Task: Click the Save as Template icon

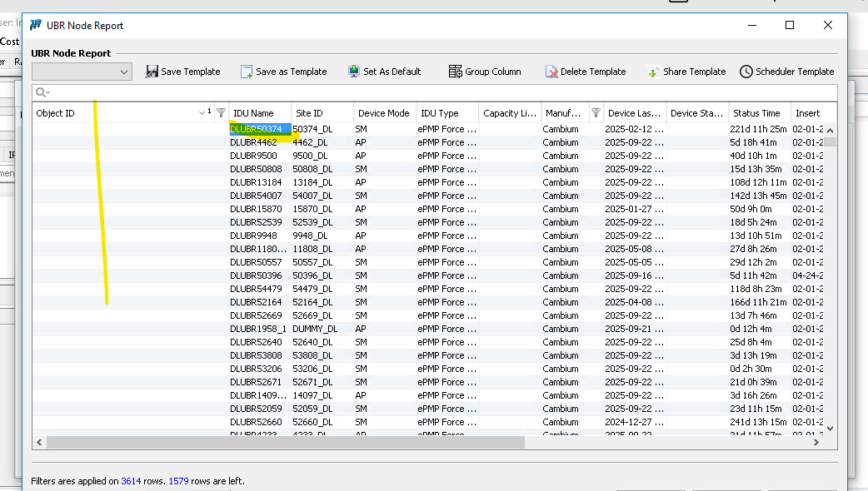Action: click(x=247, y=72)
